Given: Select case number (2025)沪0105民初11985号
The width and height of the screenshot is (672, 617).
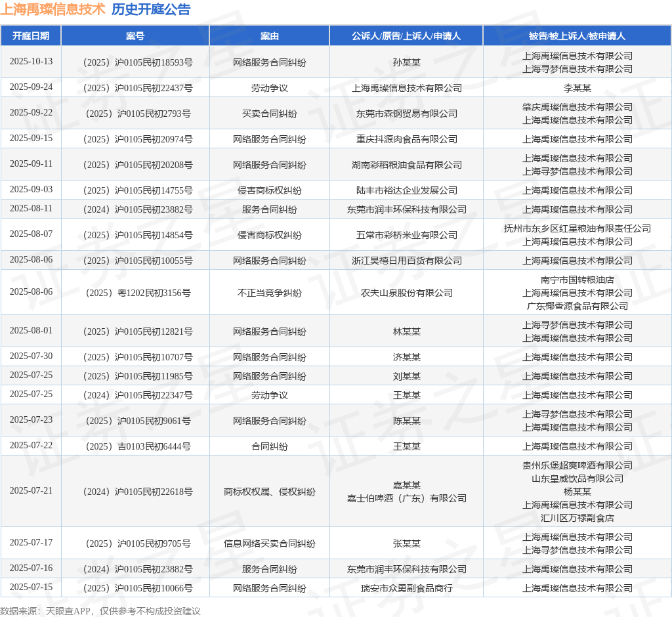Looking at the screenshot, I should coord(138,376).
